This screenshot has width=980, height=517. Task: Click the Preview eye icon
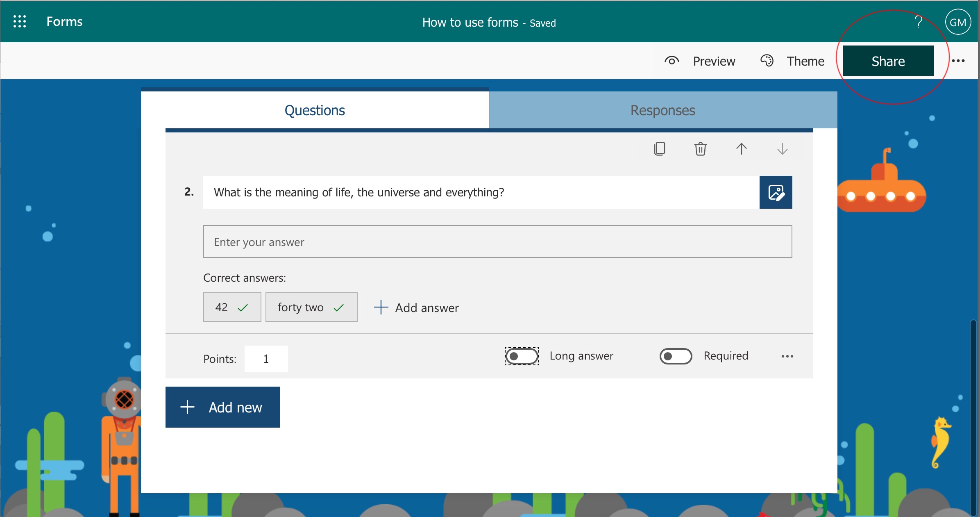click(x=672, y=61)
